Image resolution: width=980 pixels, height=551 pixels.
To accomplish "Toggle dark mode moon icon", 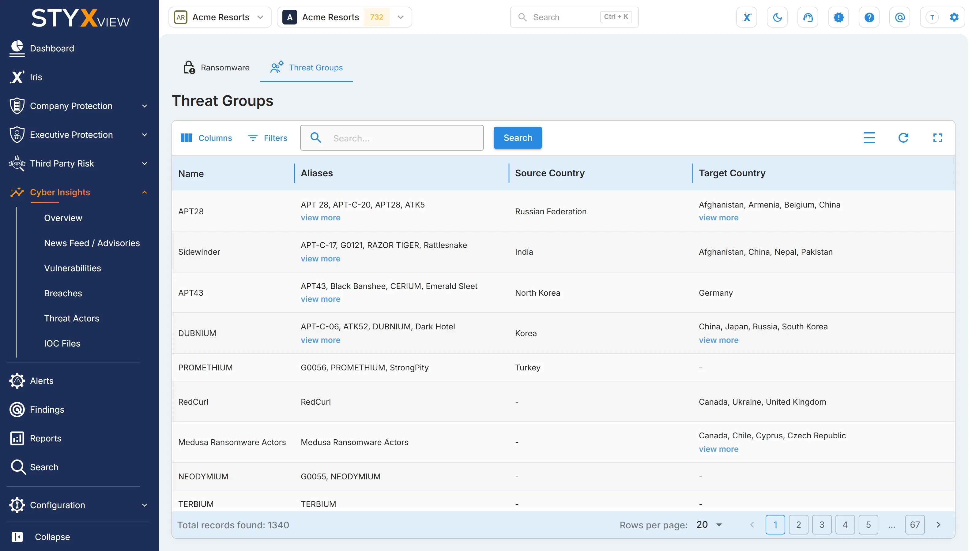I will [x=777, y=17].
